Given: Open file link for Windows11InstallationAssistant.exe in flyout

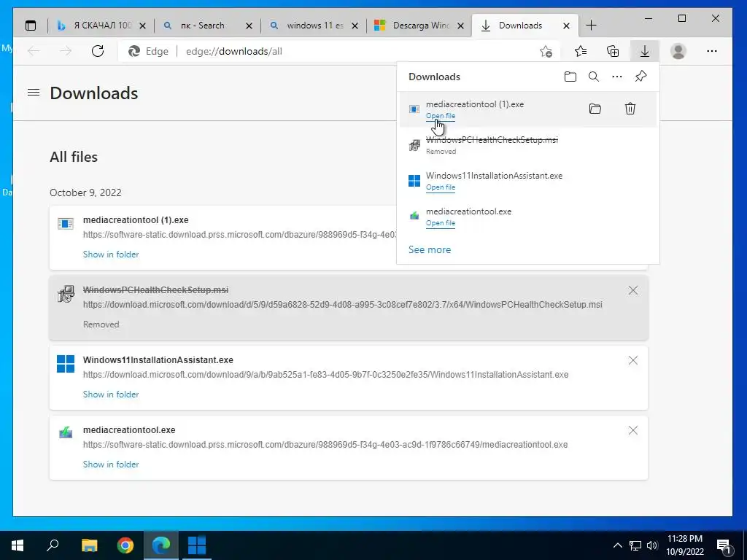Looking at the screenshot, I should [441, 187].
